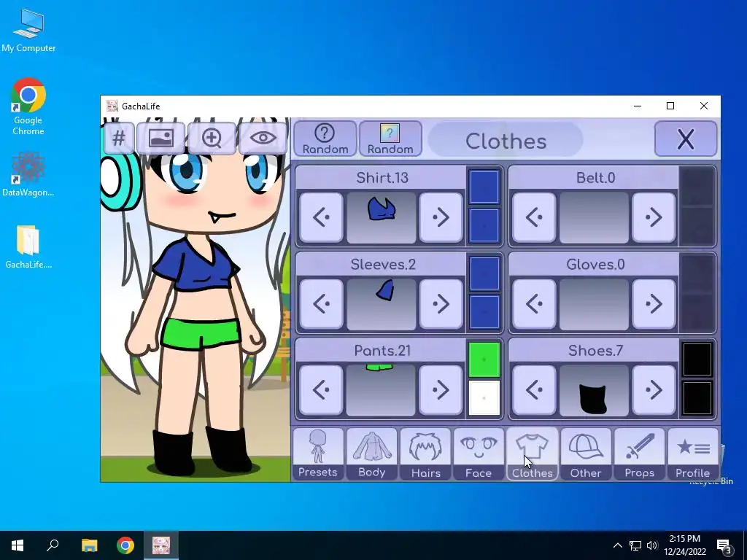Viewport: 747px width, 560px height.
Task: Click the question-mark Random button
Action: [x=325, y=139]
